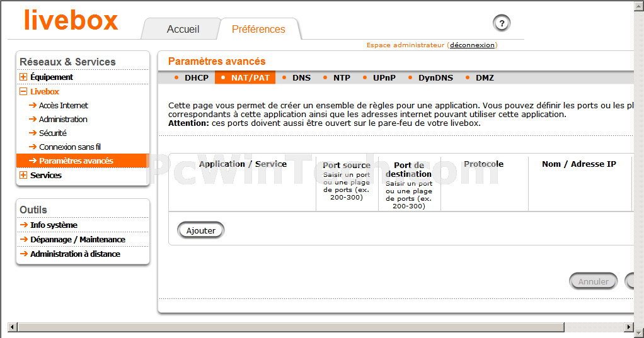
Task: Click the horizontal scrollbar right arrow
Action: 629,327
